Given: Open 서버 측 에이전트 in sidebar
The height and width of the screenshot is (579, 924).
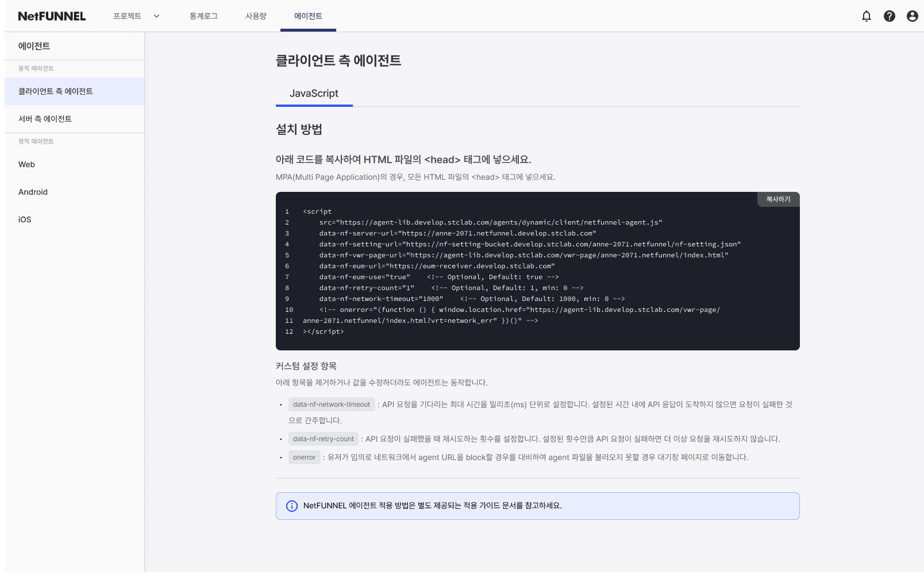Looking at the screenshot, I should [x=74, y=119].
